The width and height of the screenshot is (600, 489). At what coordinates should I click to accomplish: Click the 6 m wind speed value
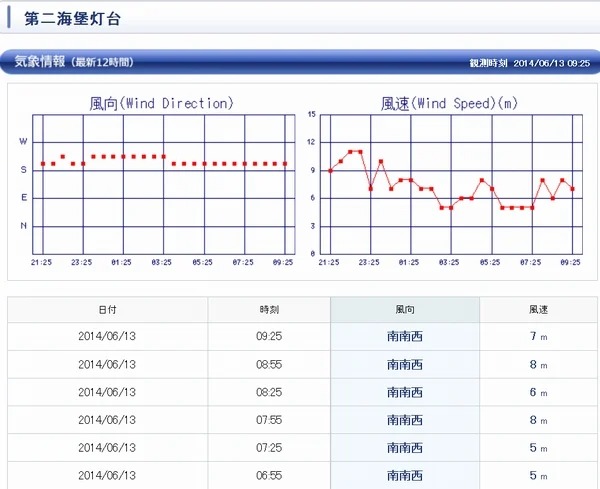(x=538, y=393)
